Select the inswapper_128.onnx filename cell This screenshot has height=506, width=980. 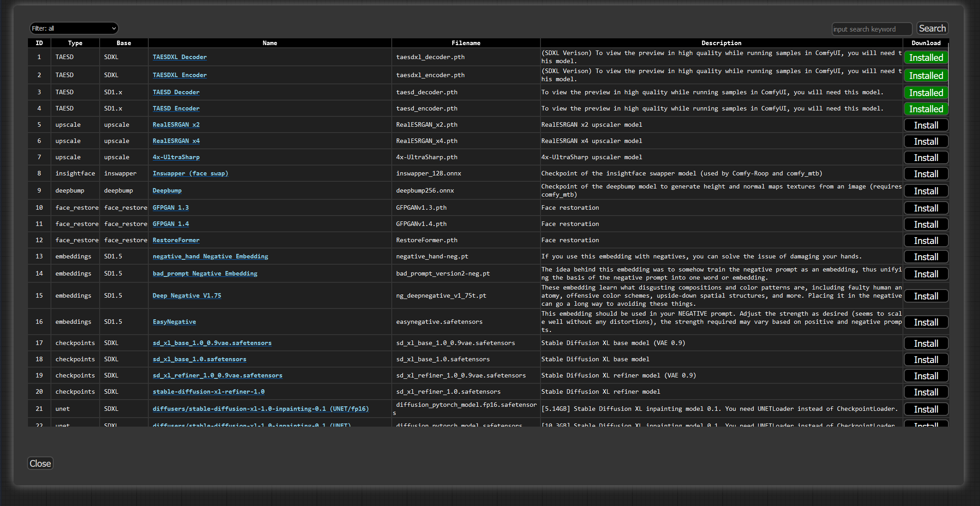[x=466, y=173]
